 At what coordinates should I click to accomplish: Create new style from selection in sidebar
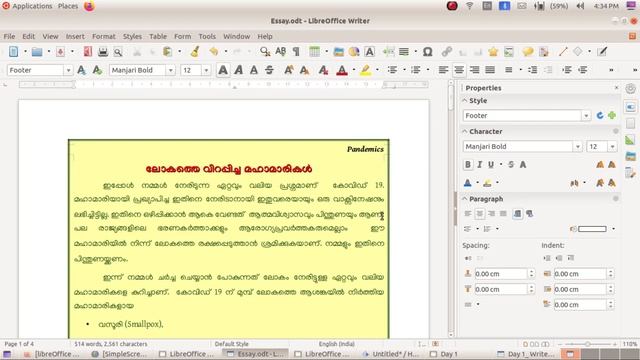[611, 116]
